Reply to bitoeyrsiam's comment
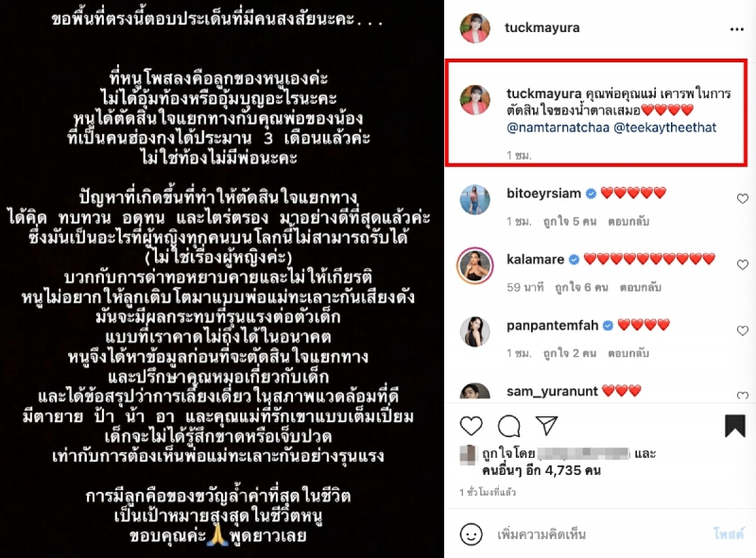Image resolution: width=756 pixels, height=558 pixels. (628, 222)
